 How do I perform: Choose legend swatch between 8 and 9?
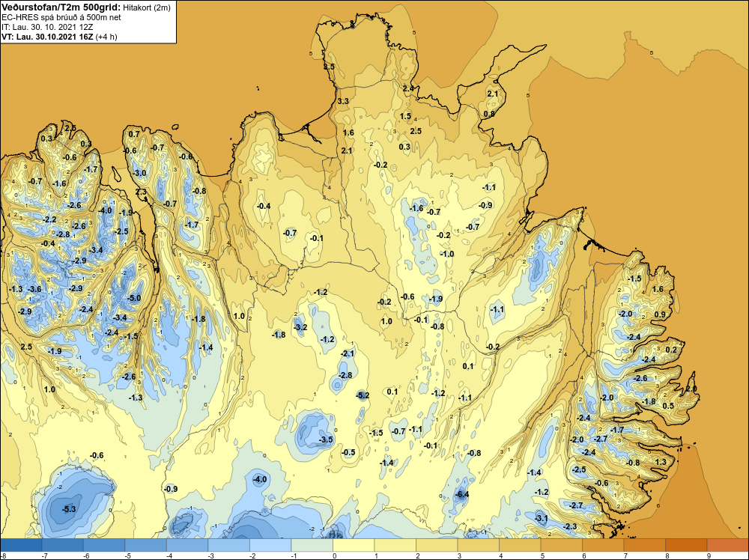(686, 544)
